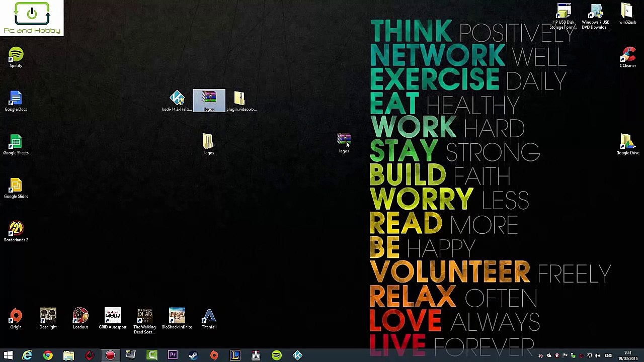Open League of Legends from the taskbar
The image size is (644, 362).
[235, 356]
